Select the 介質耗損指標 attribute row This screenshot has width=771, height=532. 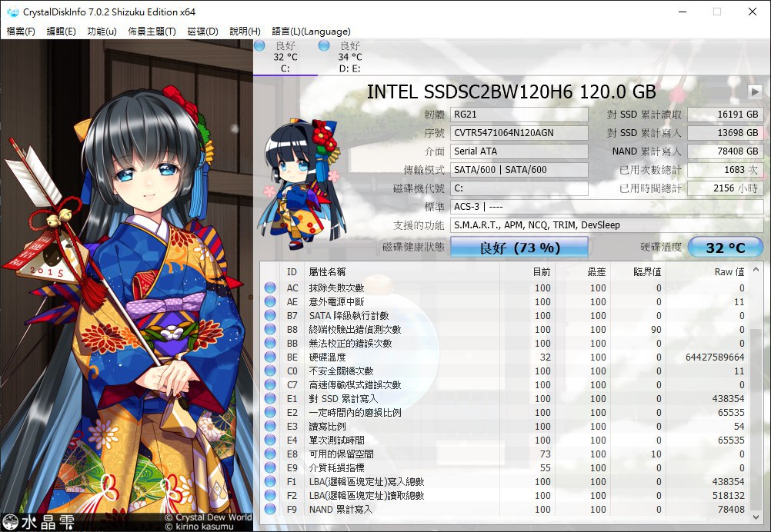tap(505, 467)
